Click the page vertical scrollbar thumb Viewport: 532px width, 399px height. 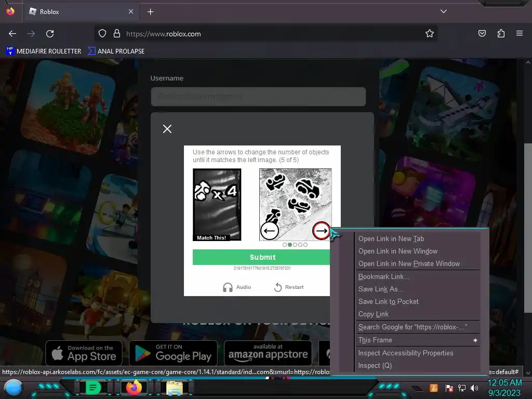[x=528, y=228]
